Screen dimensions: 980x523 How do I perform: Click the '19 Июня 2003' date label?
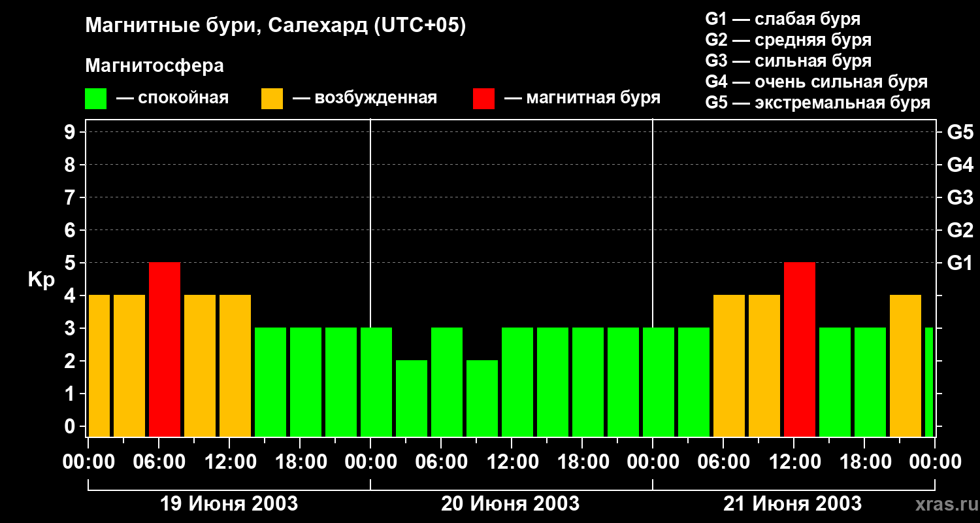click(x=229, y=504)
